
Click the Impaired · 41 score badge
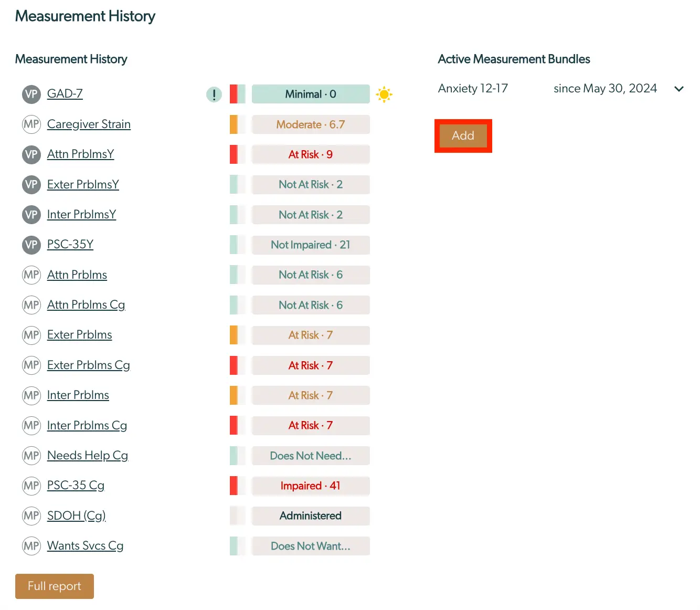point(311,486)
